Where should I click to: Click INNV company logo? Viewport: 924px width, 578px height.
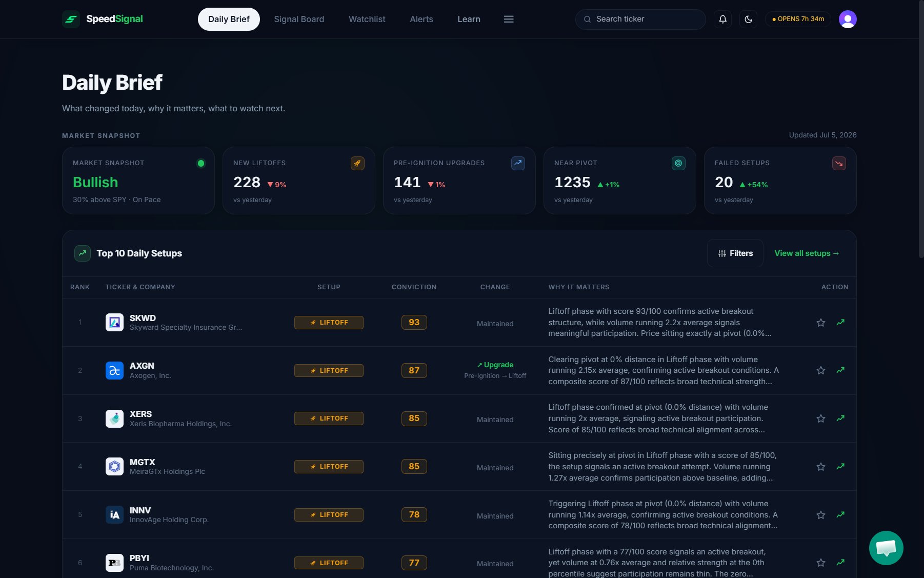coord(114,515)
